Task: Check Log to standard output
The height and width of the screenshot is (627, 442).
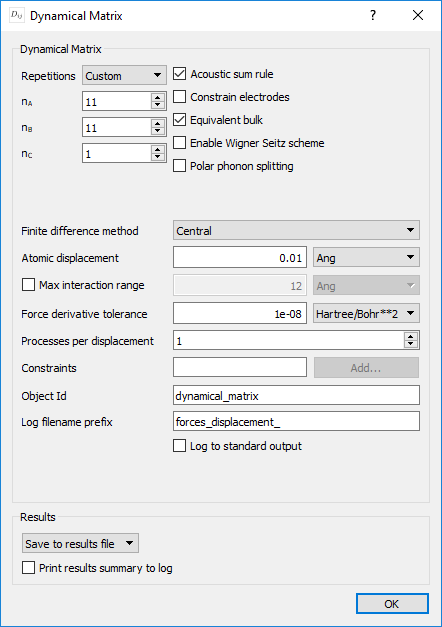Action: (x=180, y=446)
